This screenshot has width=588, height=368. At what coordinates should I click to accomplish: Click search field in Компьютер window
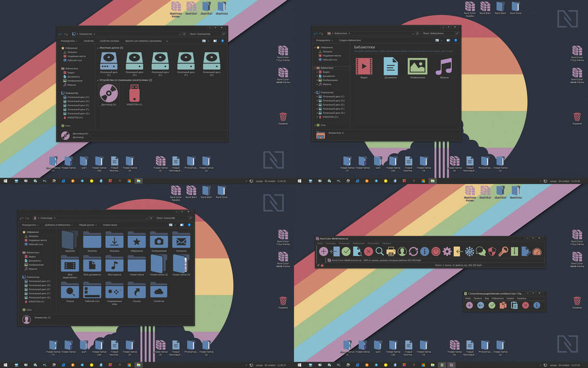(x=206, y=34)
